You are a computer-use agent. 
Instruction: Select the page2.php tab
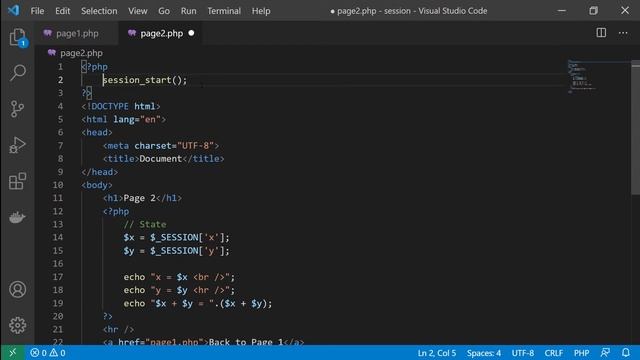tap(161, 33)
